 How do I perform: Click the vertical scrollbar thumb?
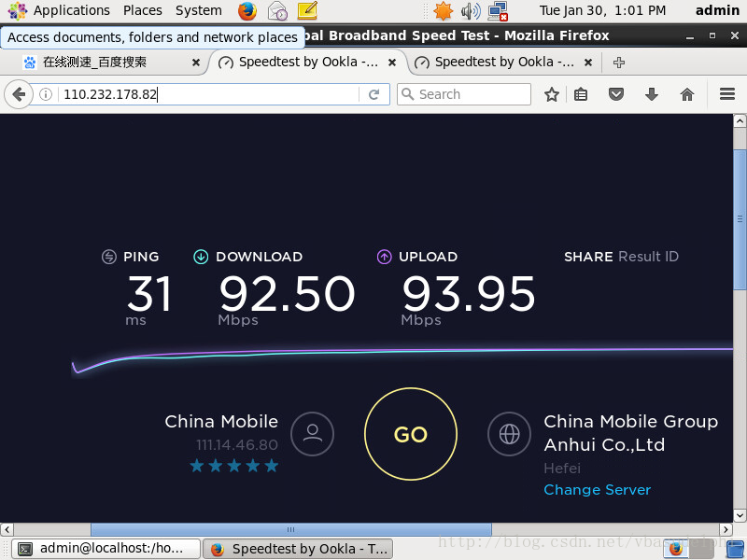(x=740, y=219)
